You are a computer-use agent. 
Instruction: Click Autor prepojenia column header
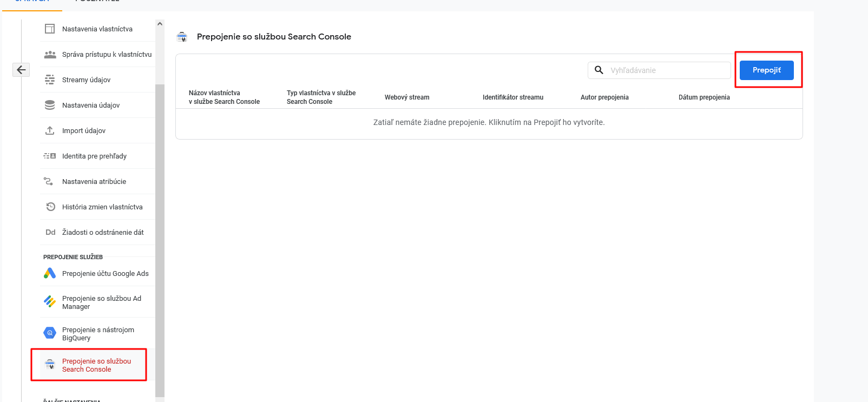point(604,97)
